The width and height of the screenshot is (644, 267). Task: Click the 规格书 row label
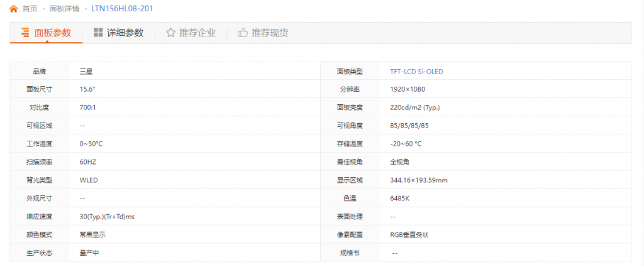click(350, 253)
